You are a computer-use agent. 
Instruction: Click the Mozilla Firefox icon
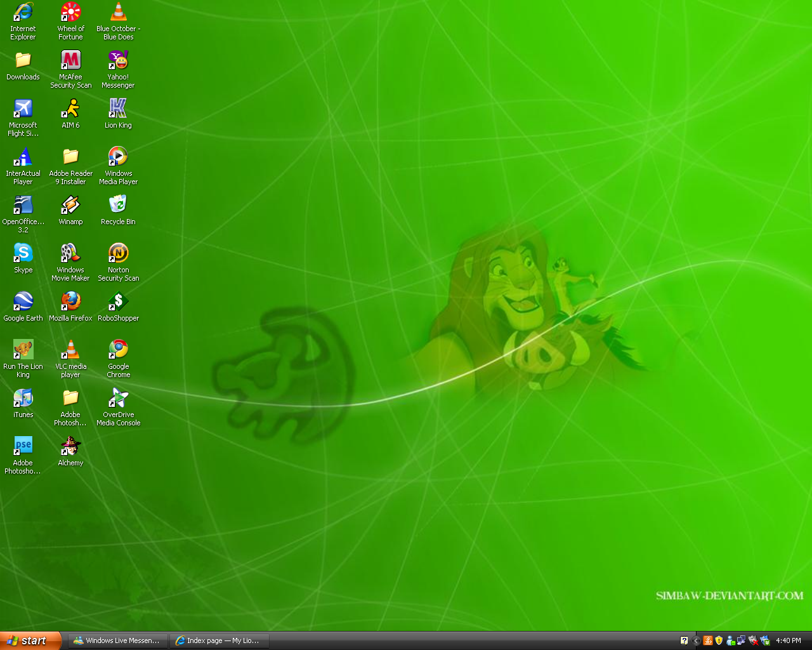pyautogui.click(x=70, y=302)
